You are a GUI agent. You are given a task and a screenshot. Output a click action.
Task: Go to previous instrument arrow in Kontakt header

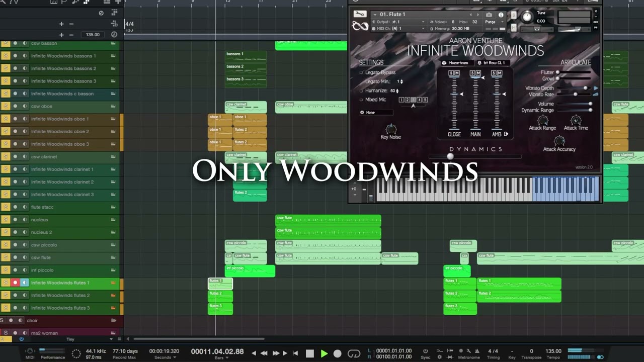[471, 15]
